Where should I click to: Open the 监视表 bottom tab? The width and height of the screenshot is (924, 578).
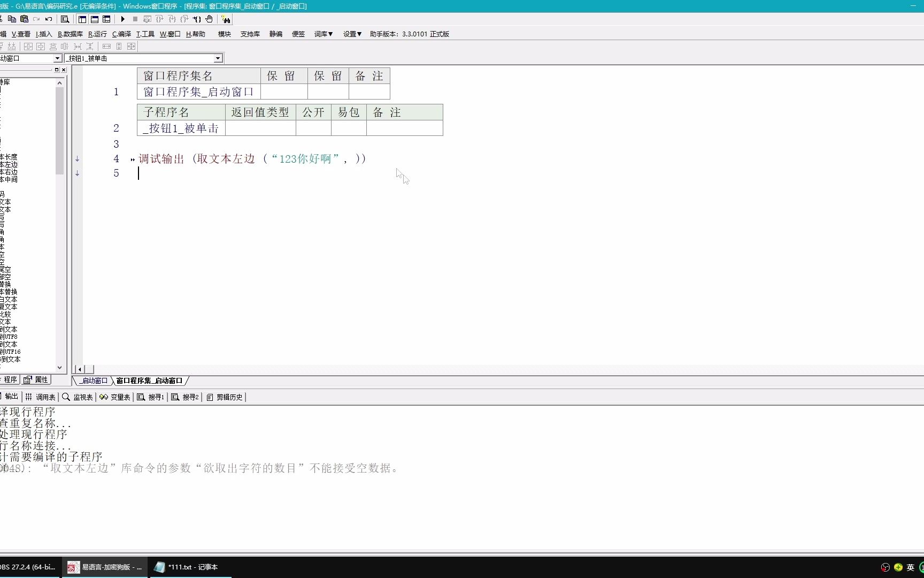78,397
